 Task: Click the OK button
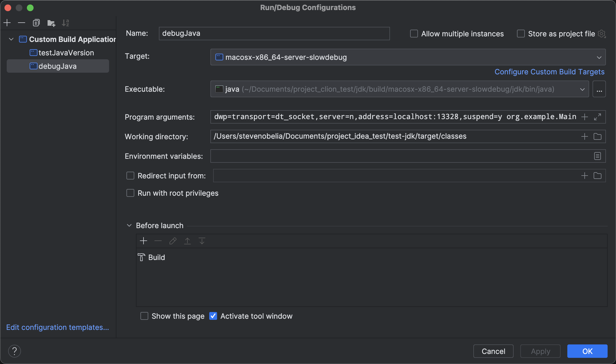click(x=587, y=351)
